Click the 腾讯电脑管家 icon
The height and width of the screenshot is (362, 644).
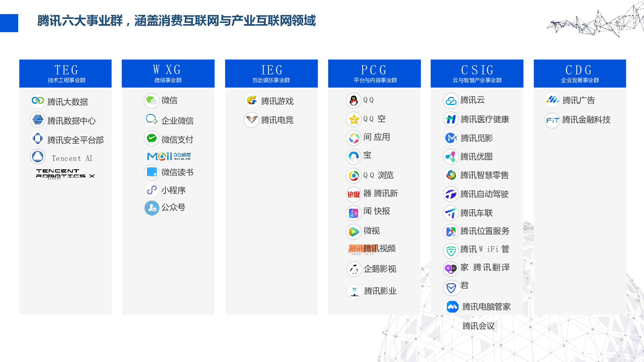click(452, 307)
